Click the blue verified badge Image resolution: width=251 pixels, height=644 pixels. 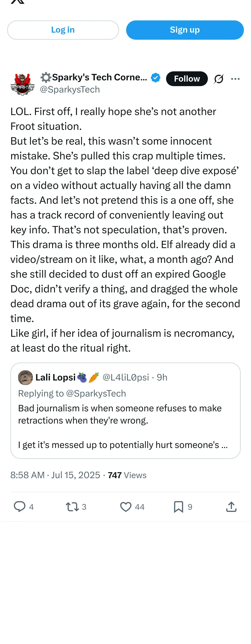pos(155,78)
